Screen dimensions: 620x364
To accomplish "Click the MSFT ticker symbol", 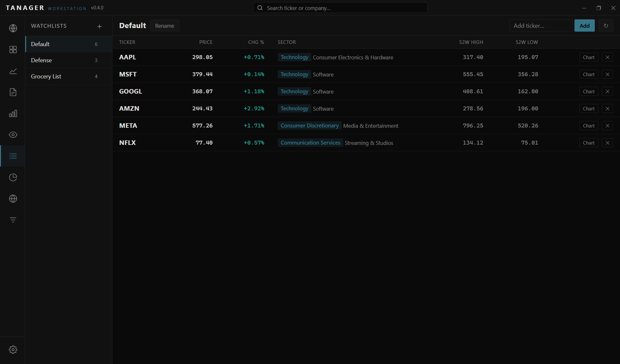I will (x=128, y=74).
